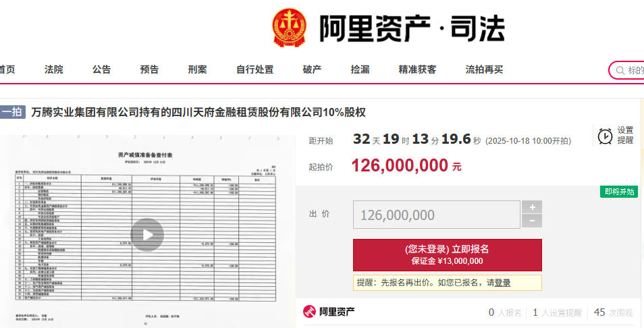This screenshot has height=328, width=644.
Task: Play the asset document video
Action: (146, 235)
